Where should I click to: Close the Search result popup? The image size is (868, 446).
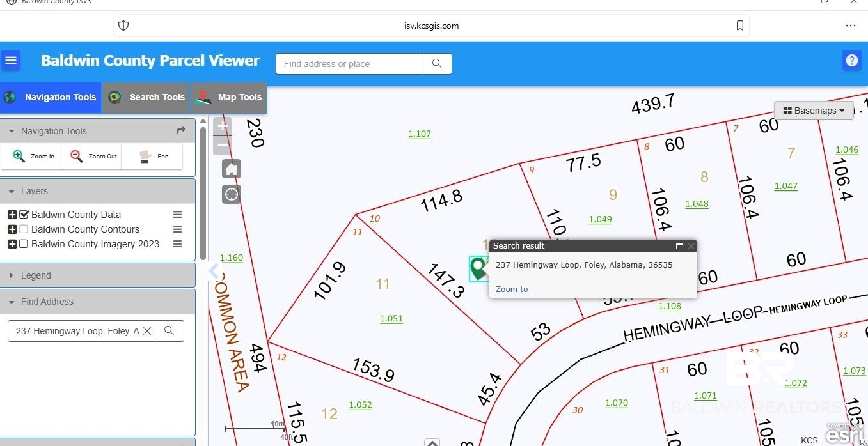pos(691,246)
